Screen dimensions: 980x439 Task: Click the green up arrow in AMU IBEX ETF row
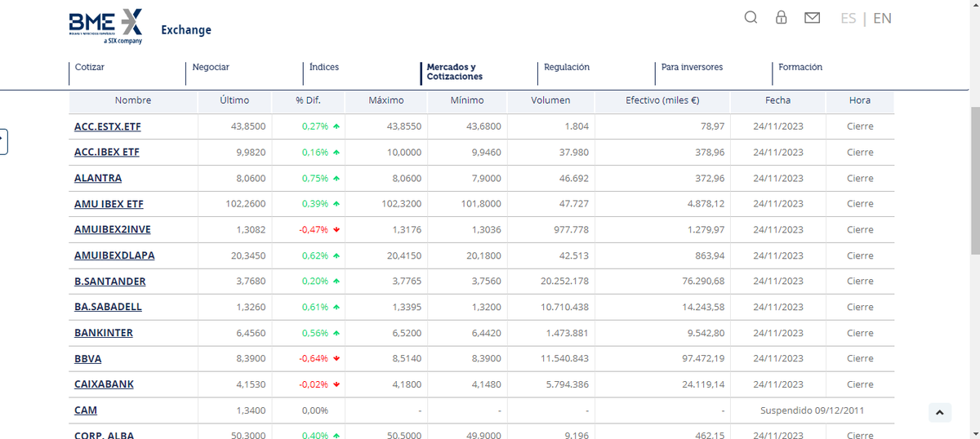336,204
